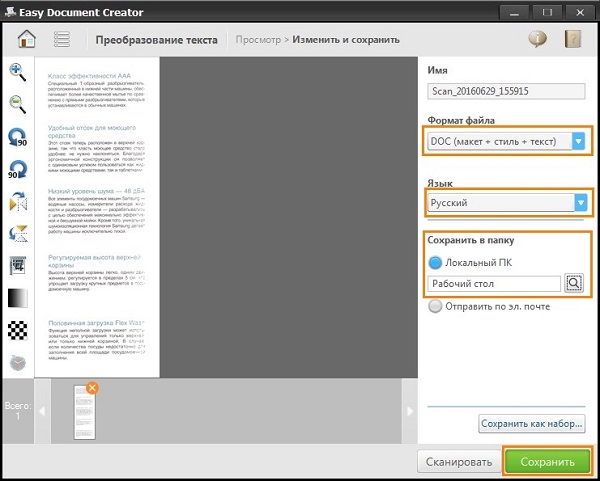Click the Просмотр breadcrumb step

pyautogui.click(x=258, y=40)
